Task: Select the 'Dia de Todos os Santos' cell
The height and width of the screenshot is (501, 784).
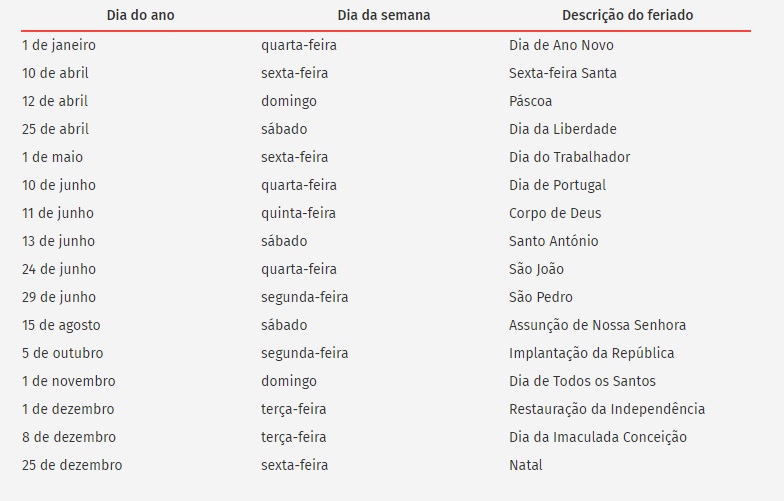Action: (x=582, y=381)
